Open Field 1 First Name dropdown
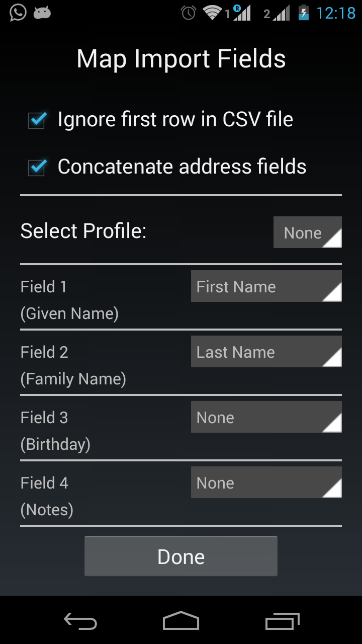This screenshot has width=362, height=644. coord(266,286)
